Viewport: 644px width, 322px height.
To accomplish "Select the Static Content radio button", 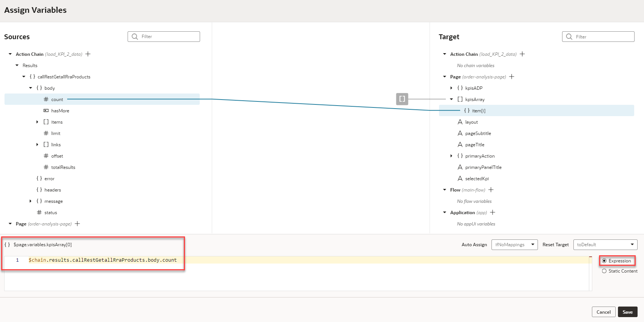I will tap(604, 271).
